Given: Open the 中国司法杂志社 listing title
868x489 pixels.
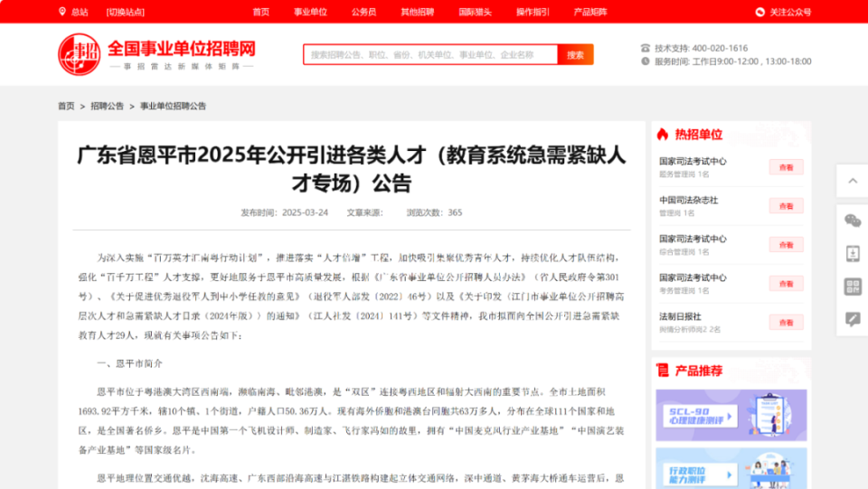Looking at the screenshot, I should pos(688,201).
